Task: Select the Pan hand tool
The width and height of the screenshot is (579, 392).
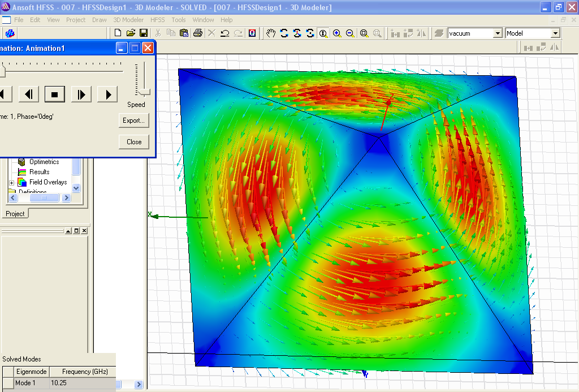Action: (x=271, y=33)
